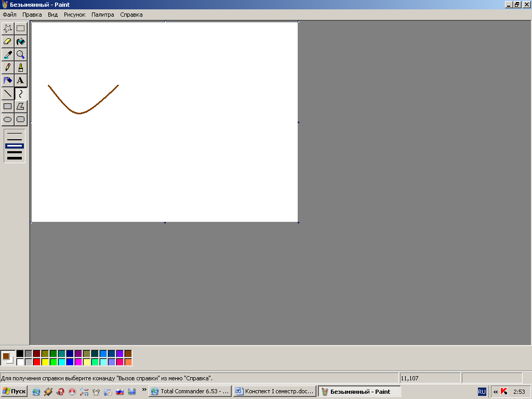Pick the orange color swatch
The width and height of the screenshot is (532, 399).
pyautogui.click(x=128, y=362)
